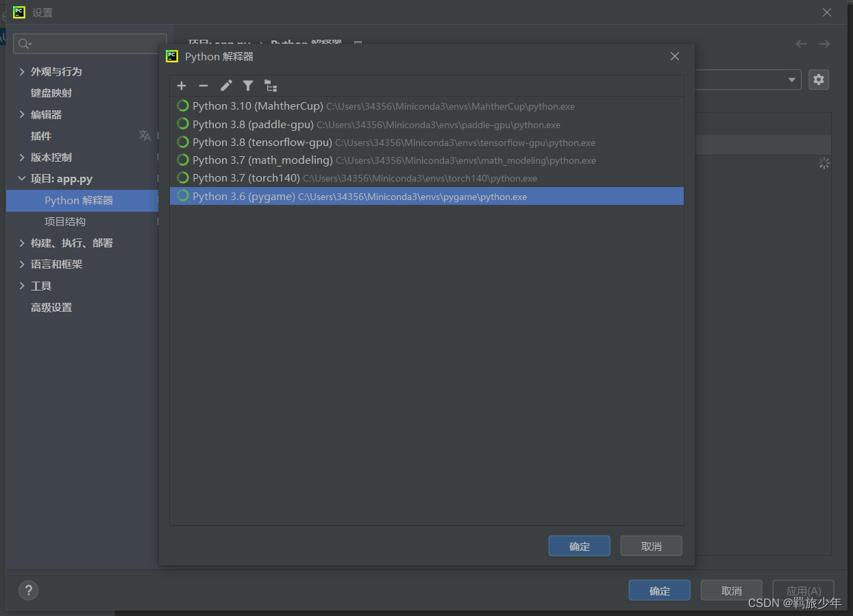Collapse 项目: app.py settings group
The image size is (853, 616).
pos(23,179)
